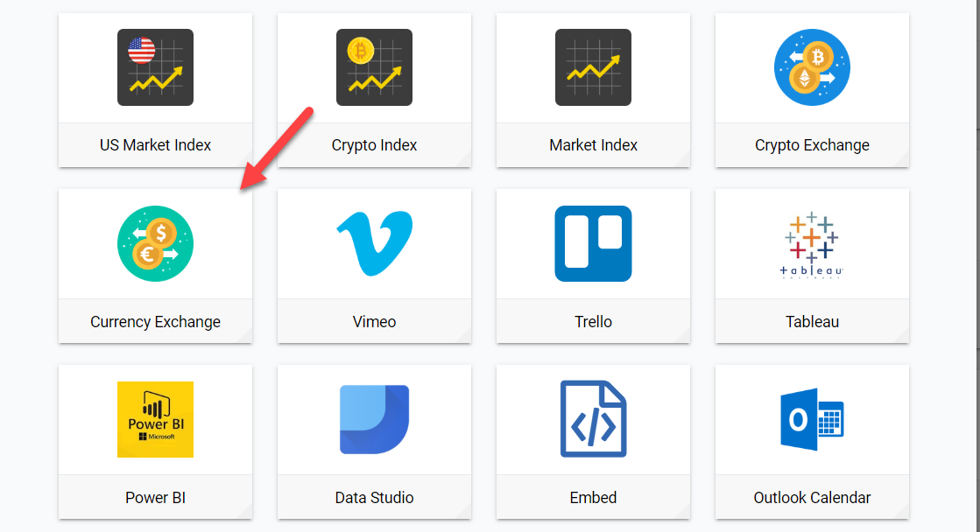Select the Tableau logo icon
Screen dimensions: 980x532
point(812,243)
